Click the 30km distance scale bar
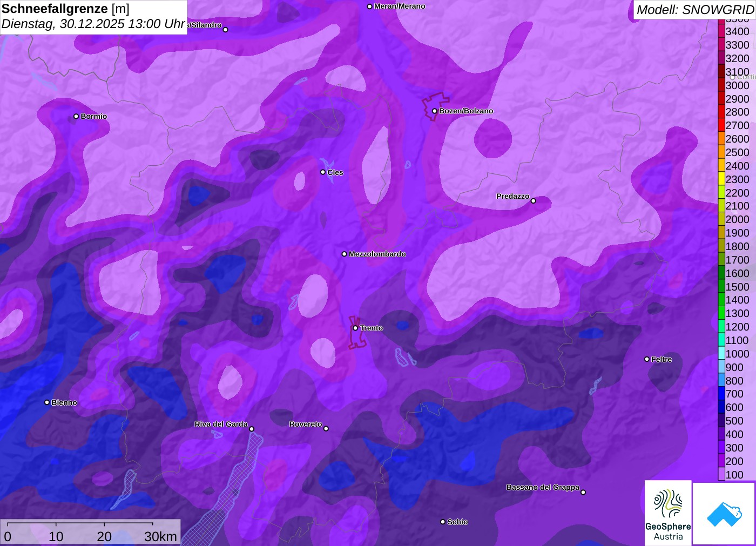 coord(80,523)
